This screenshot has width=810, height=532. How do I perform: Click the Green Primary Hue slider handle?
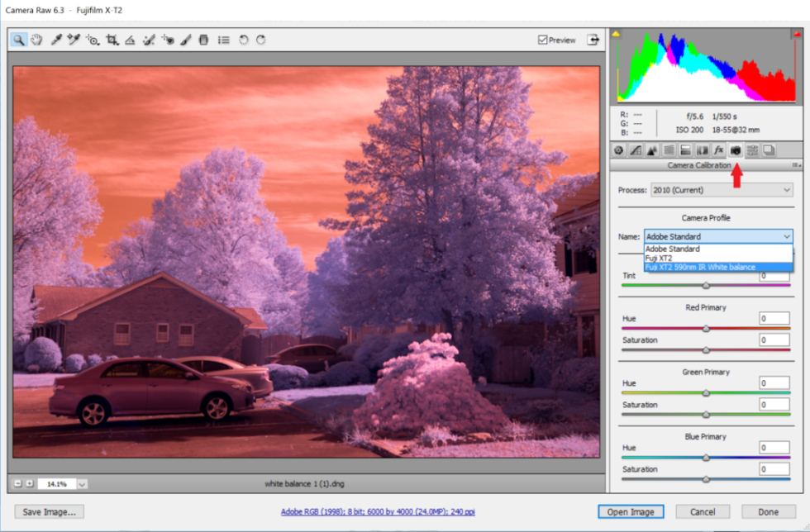tap(706, 393)
